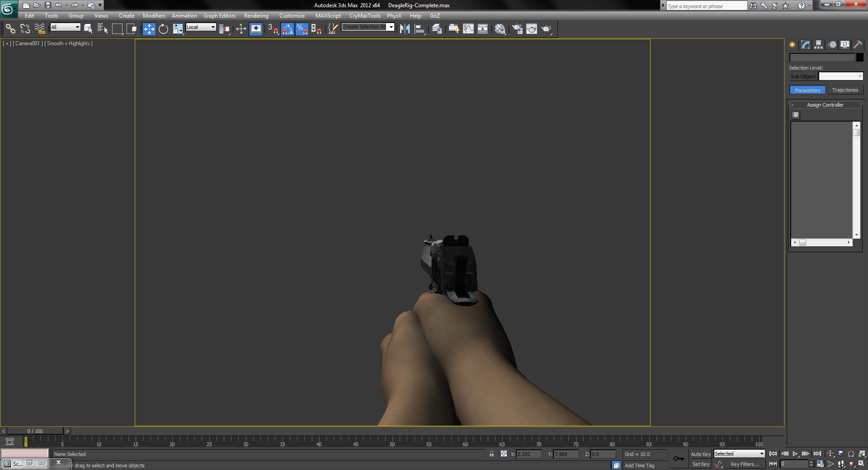Screen dimensions: 868x470
Task: Click the Use Pivot Point Center icon
Action: click(224, 29)
